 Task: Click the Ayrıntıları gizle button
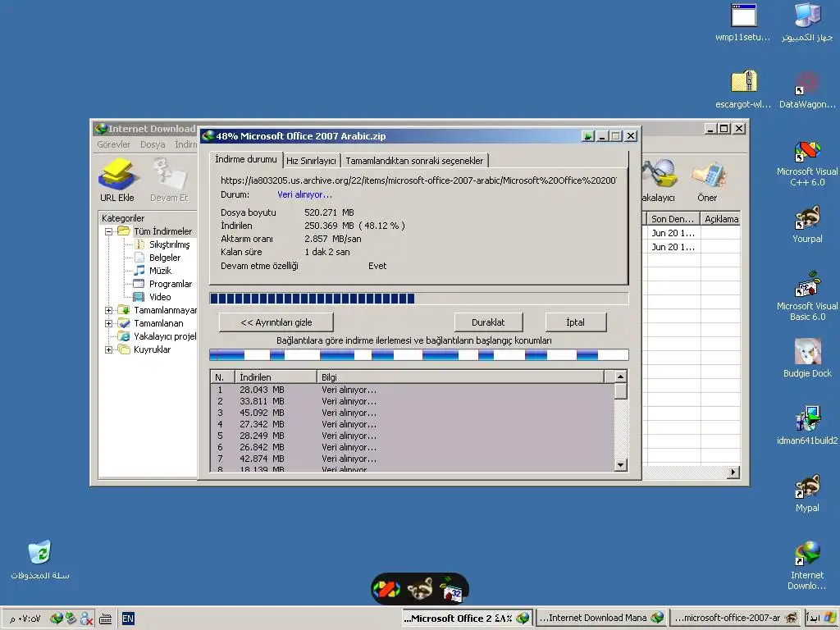coord(276,322)
